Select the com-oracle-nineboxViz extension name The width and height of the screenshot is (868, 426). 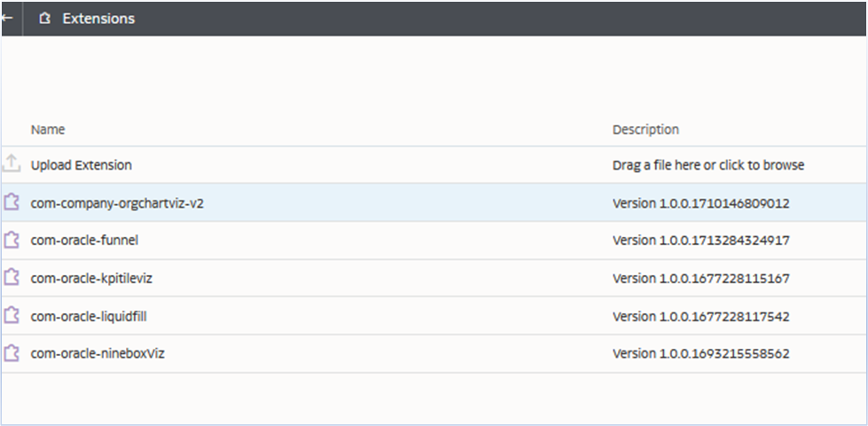coord(98,353)
